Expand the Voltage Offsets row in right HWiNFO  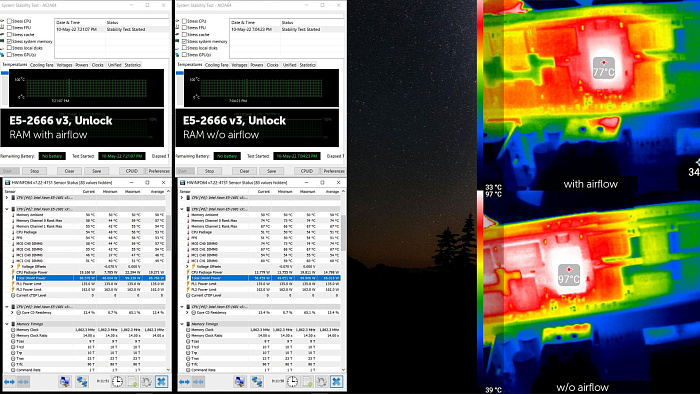188,266
